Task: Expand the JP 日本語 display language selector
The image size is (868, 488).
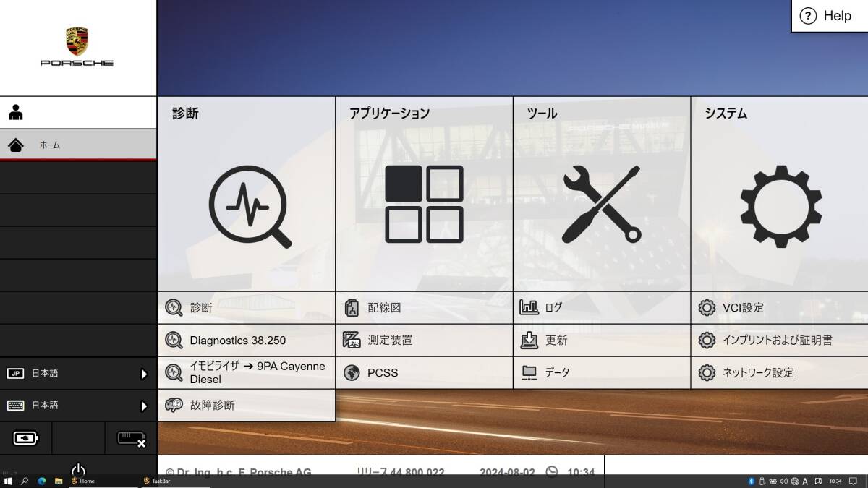Action: [78, 373]
